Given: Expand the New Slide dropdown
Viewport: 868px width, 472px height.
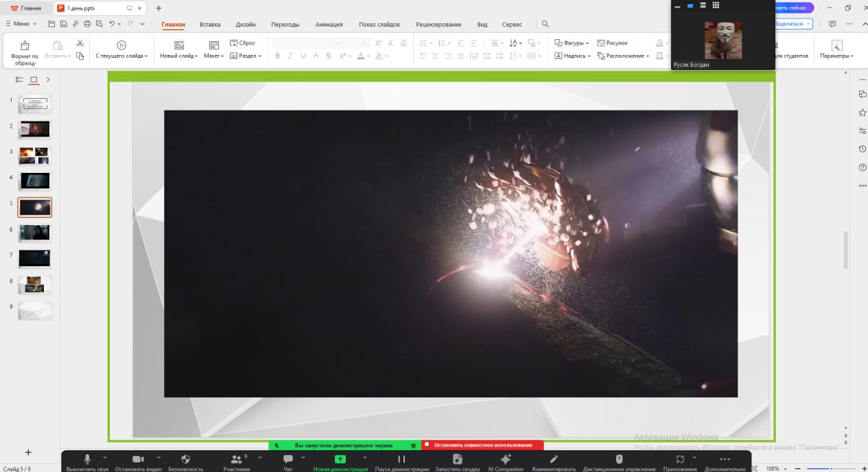Looking at the screenshot, I should pyautogui.click(x=196, y=56).
